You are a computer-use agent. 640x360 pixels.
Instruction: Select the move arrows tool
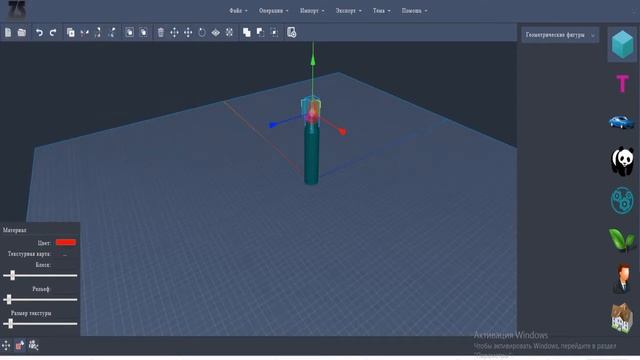[174, 32]
